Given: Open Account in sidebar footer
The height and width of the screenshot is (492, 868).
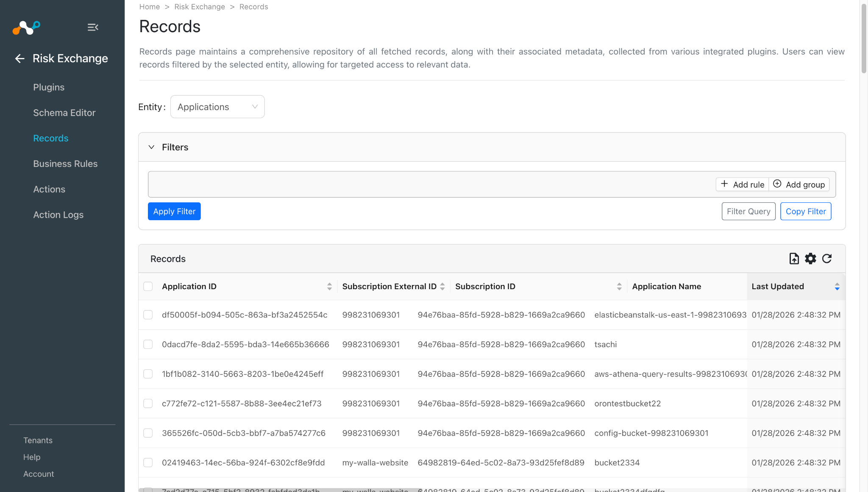Looking at the screenshot, I should click(39, 474).
